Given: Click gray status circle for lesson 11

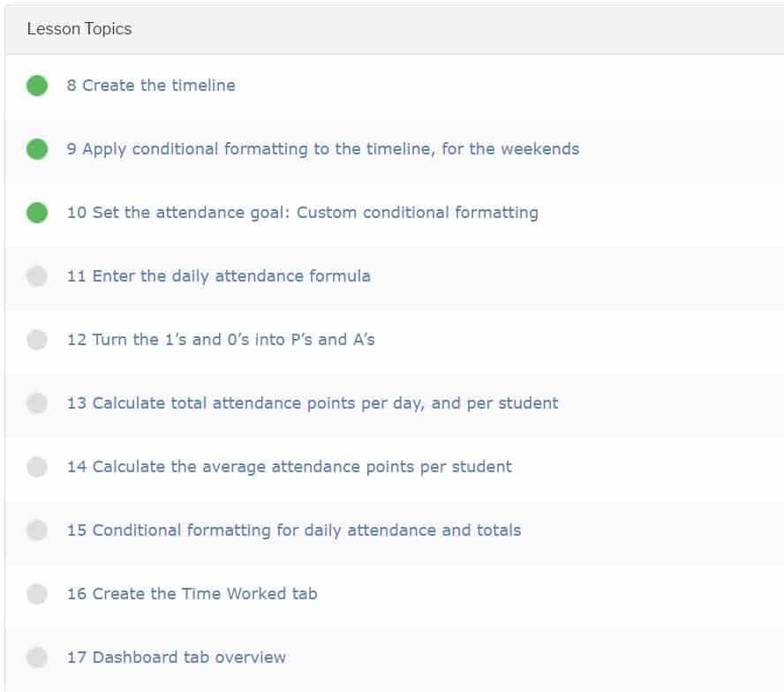Looking at the screenshot, I should (37, 276).
